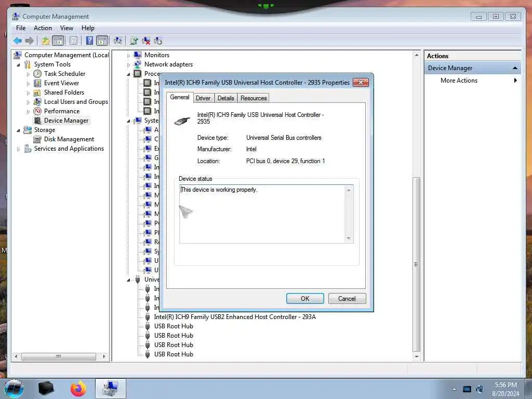The image size is (532, 399).
Task: Click More Actions in Actions pane
Action: pyautogui.click(x=459, y=81)
